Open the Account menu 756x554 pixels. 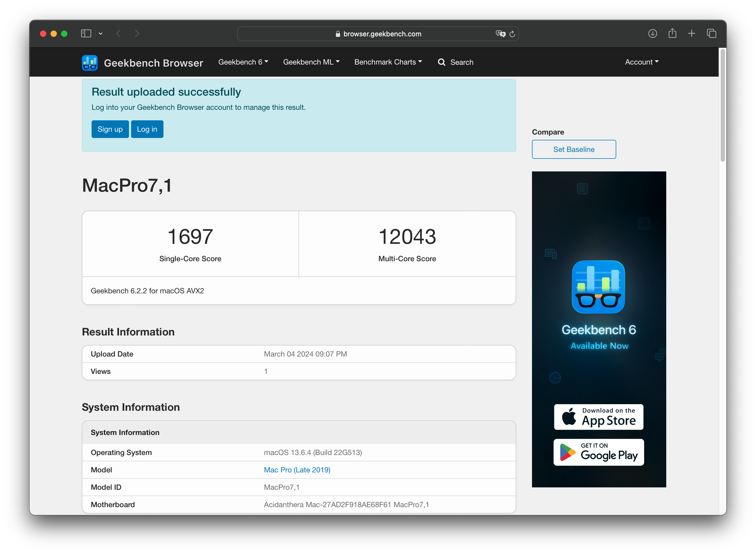click(641, 62)
